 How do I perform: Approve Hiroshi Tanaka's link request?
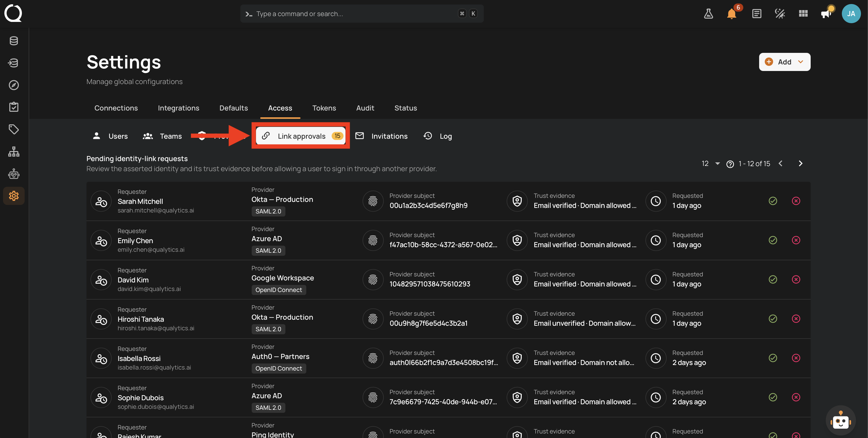pyautogui.click(x=773, y=318)
